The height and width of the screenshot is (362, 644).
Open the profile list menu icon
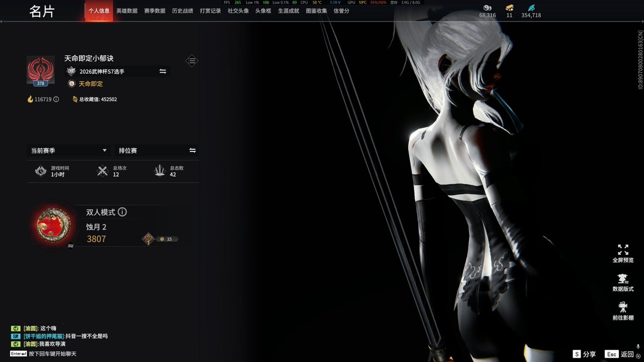click(192, 61)
